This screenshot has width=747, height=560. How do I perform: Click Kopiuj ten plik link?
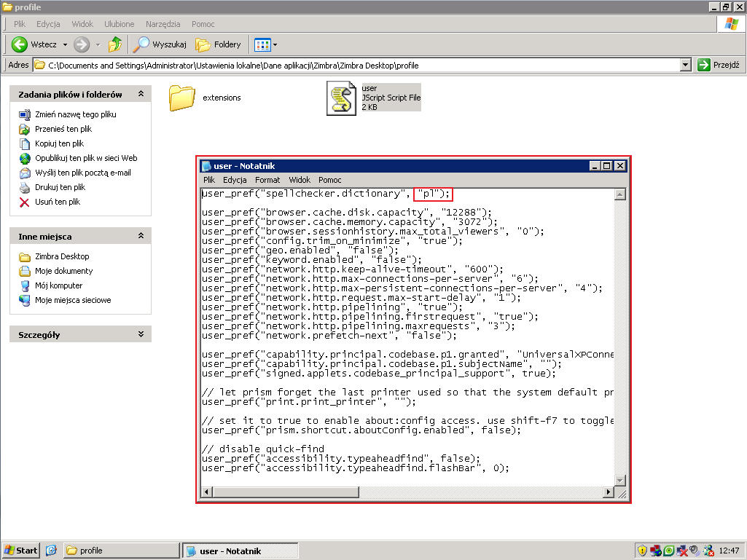[60, 143]
